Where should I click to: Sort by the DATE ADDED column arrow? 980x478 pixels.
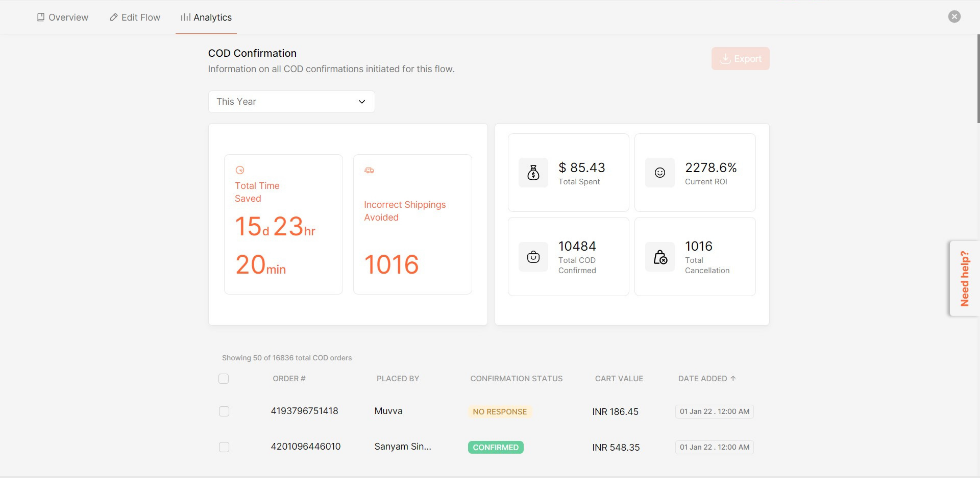click(x=733, y=379)
